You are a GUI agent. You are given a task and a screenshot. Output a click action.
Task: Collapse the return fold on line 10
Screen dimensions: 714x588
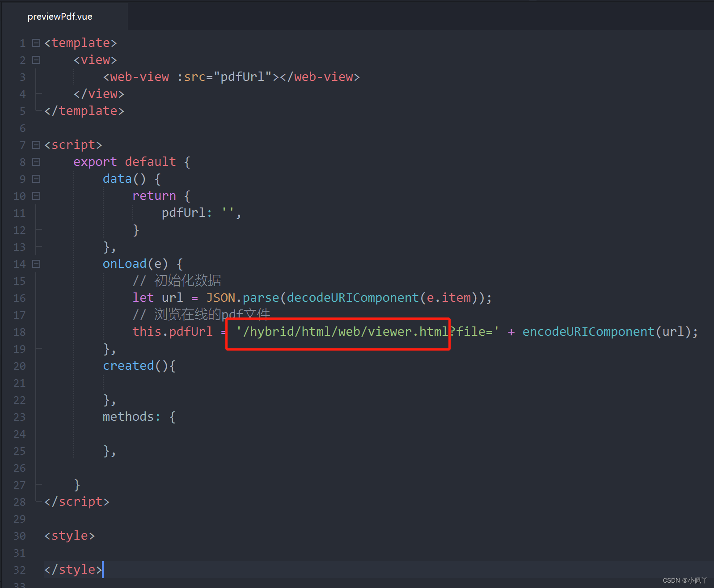36,196
